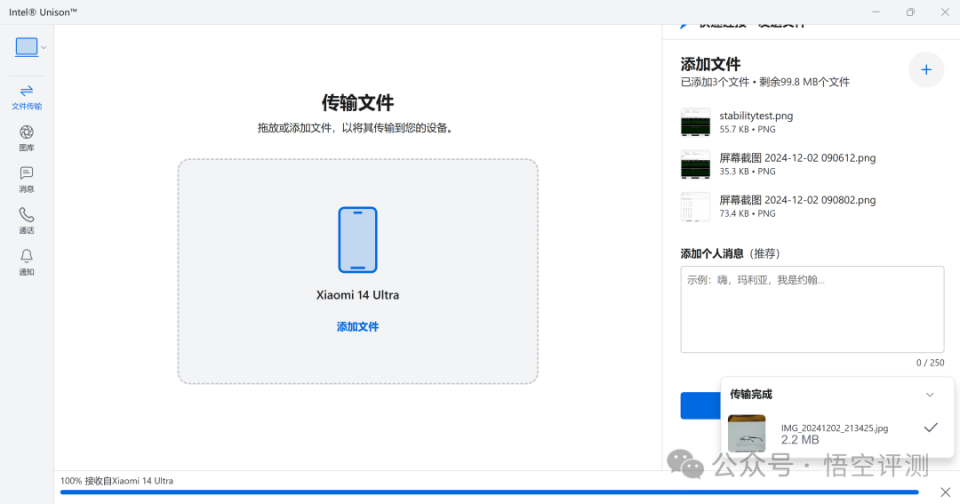Open the 文件传输 file transfer section
Viewport: 960px width, 504px height.
pos(26,97)
